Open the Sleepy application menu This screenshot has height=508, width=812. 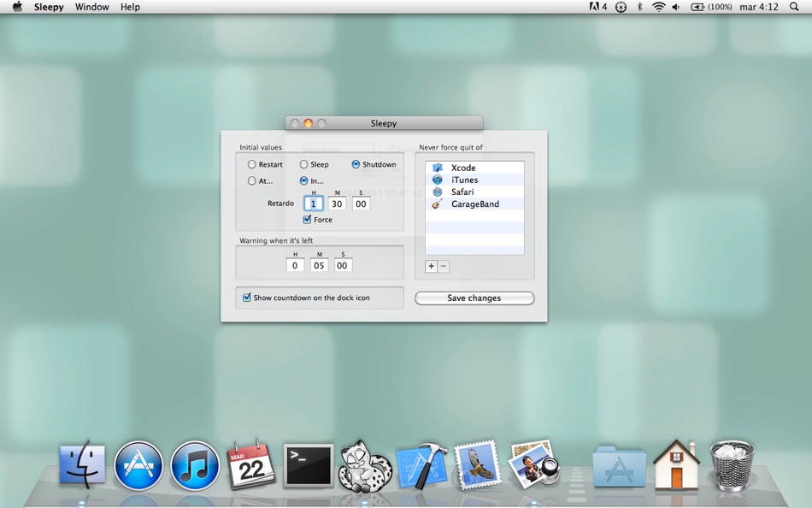click(49, 7)
